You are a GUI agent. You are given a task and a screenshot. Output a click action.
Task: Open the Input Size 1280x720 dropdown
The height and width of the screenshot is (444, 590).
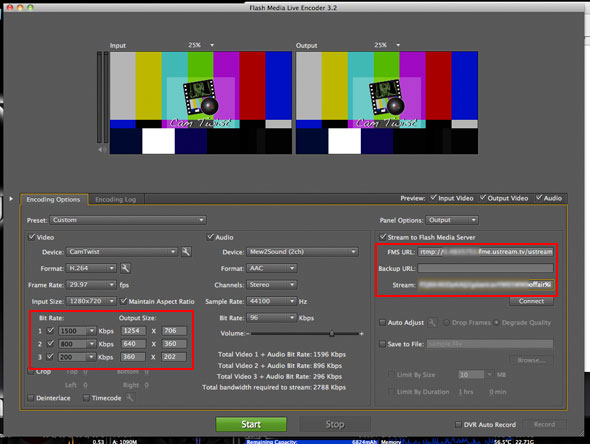(91, 301)
